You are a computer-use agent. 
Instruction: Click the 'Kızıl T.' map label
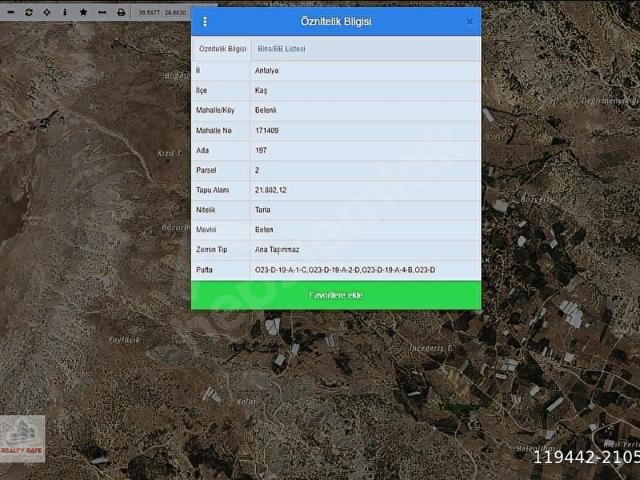pos(170,153)
